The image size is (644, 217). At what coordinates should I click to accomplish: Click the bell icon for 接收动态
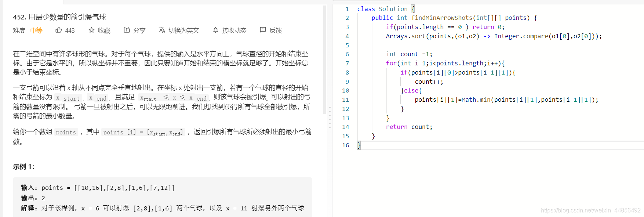[x=216, y=30]
